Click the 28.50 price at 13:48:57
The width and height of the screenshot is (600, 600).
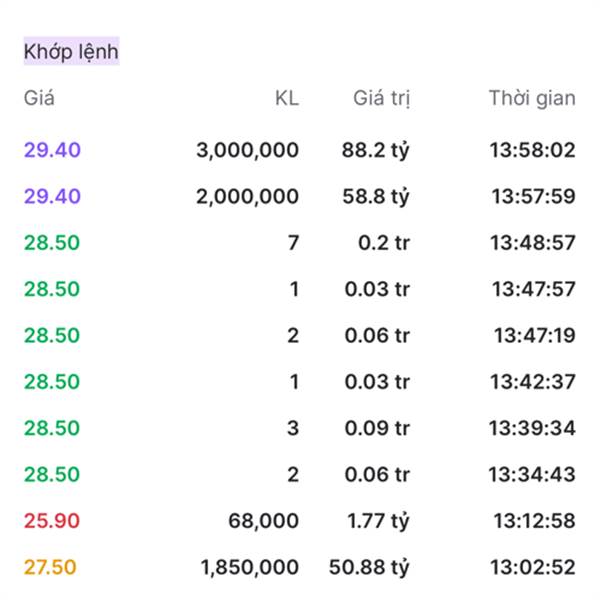click(x=52, y=243)
